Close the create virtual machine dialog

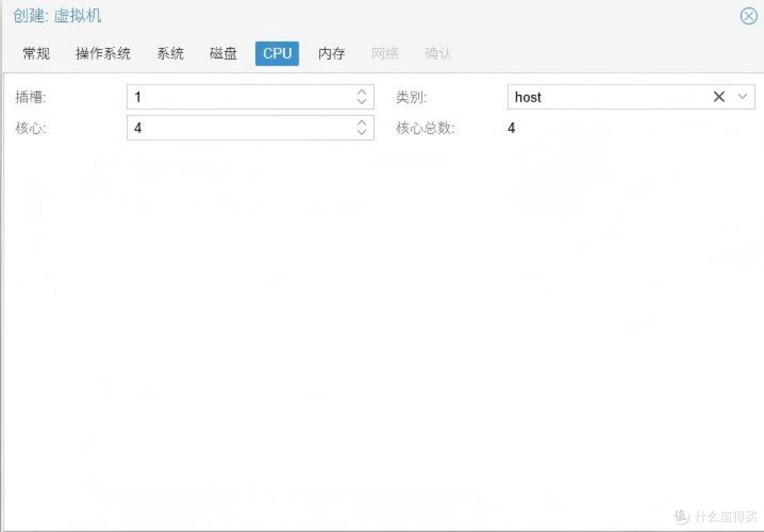[748, 16]
